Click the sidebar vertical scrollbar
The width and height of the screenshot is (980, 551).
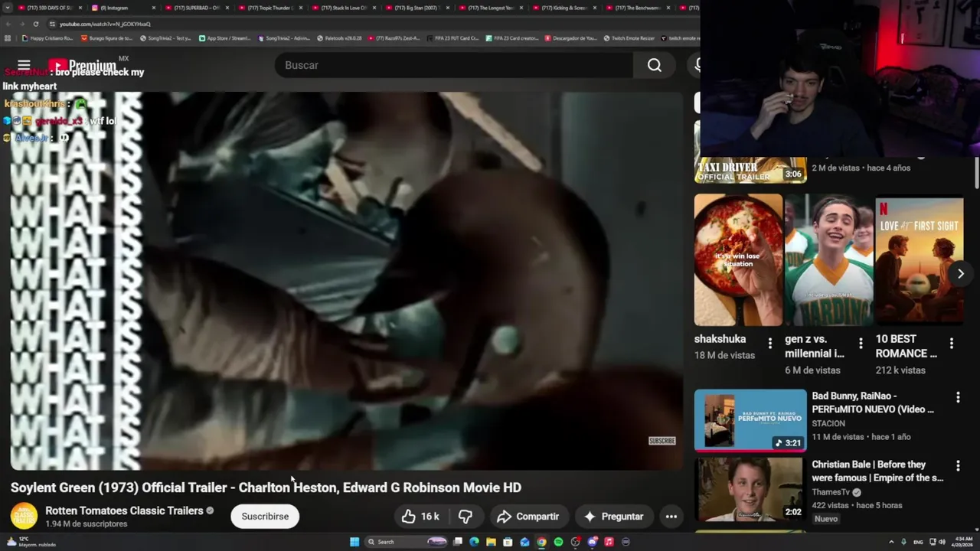(977, 172)
